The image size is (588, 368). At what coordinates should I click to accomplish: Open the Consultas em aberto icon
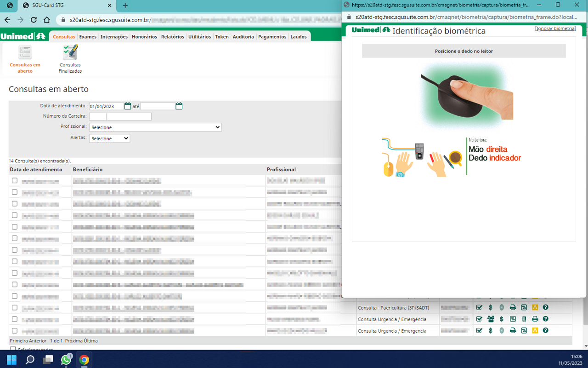25,53
